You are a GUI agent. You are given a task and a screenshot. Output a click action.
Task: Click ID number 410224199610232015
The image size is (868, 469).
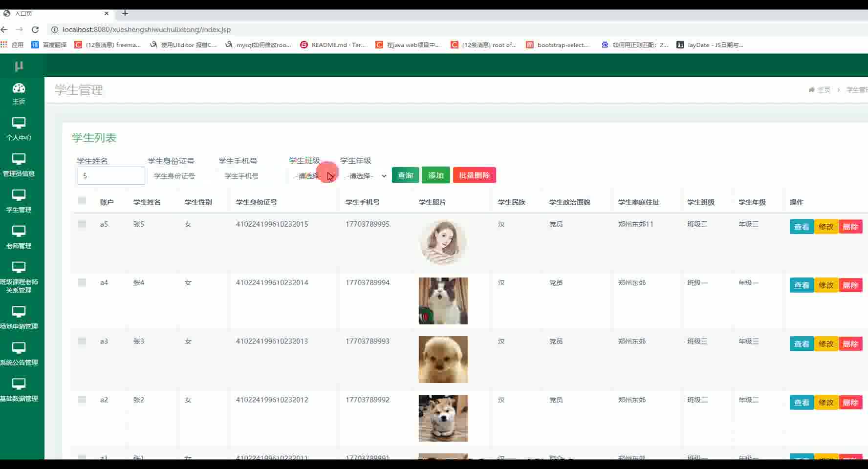272,224
